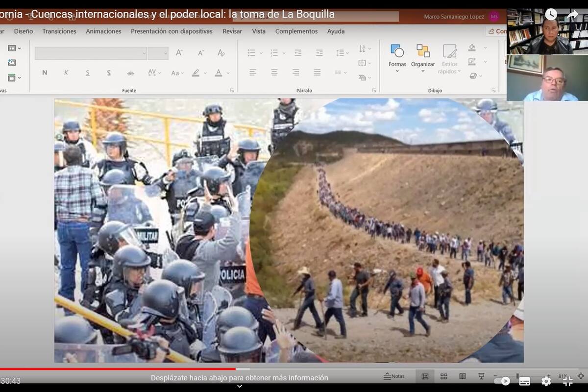Click the center text alignment icon
The height and width of the screenshot is (392, 588).
point(274,73)
